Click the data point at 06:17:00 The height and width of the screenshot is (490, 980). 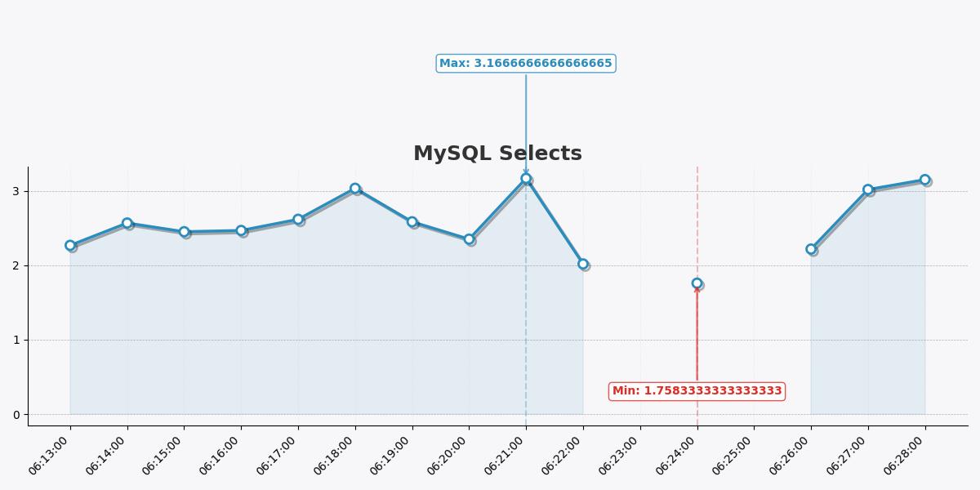tap(298, 220)
